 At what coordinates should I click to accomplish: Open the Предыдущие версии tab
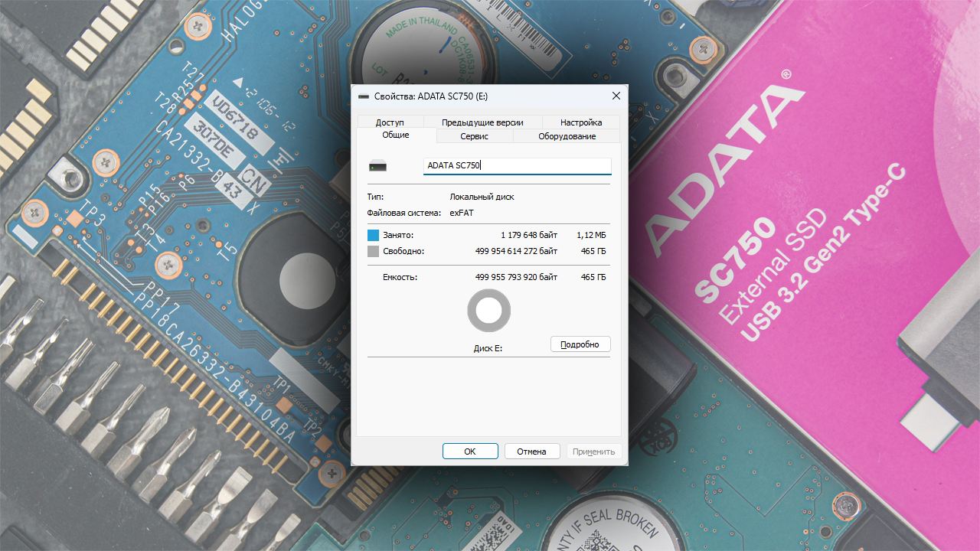click(x=482, y=122)
